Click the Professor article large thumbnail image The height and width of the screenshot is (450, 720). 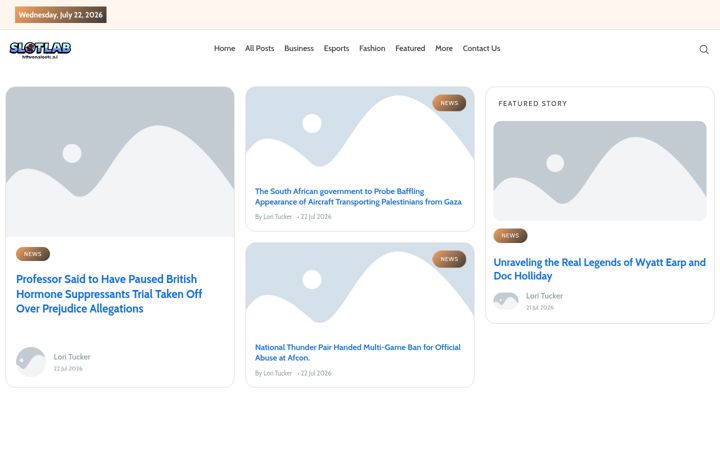coord(120,162)
